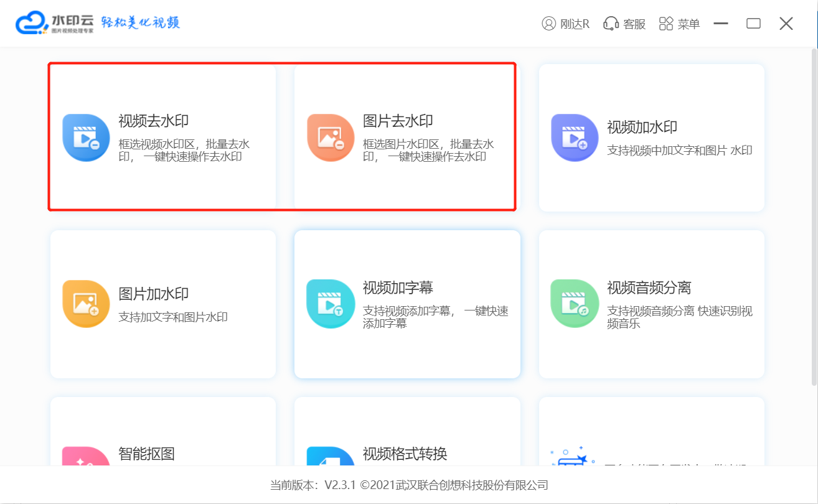This screenshot has width=818, height=504.
Task: Open the 视频音频分离 card title
Action: 649,288
